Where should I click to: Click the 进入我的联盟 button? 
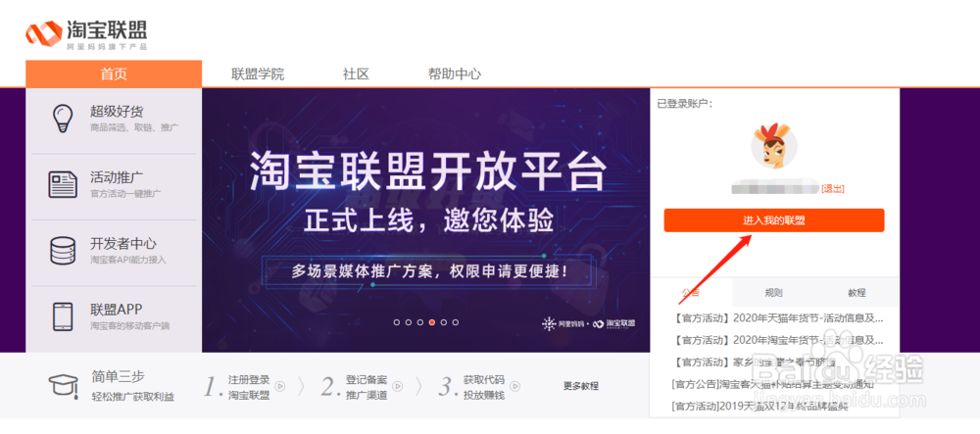click(x=774, y=220)
